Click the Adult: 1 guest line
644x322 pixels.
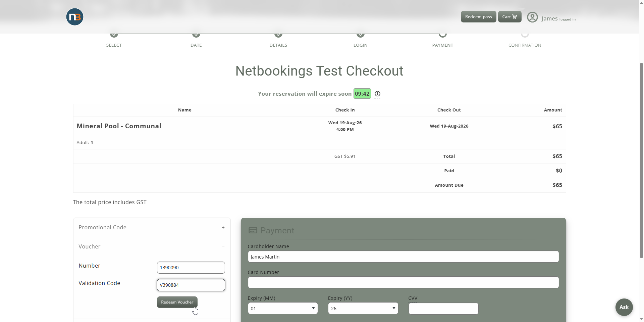85,142
